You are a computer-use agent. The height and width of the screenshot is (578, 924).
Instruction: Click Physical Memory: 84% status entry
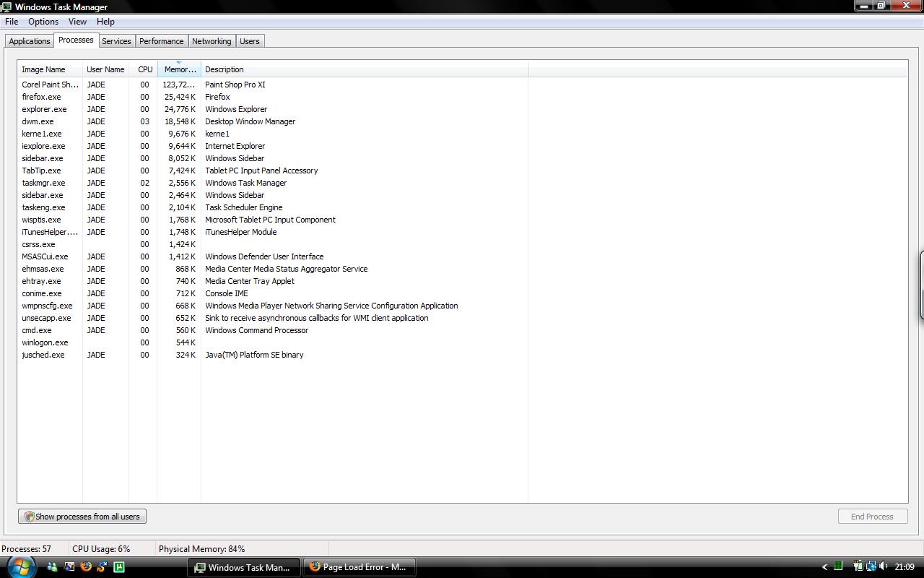click(x=202, y=549)
